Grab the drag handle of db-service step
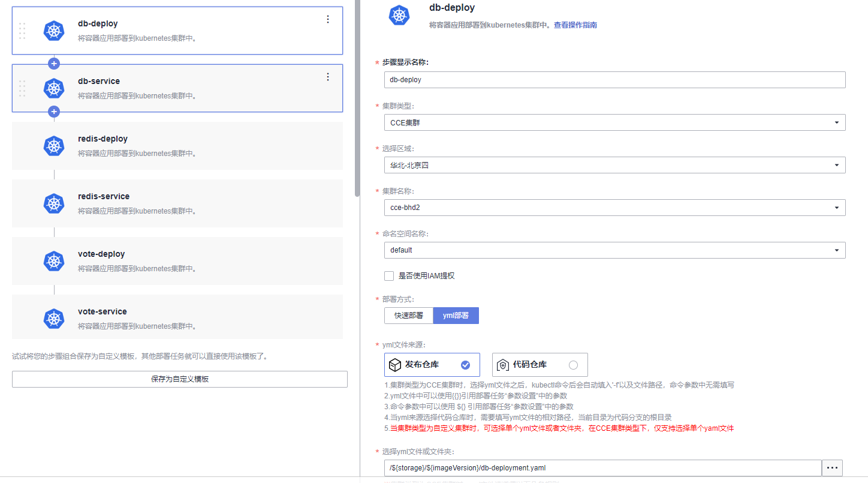The image size is (868, 483). (x=22, y=88)
